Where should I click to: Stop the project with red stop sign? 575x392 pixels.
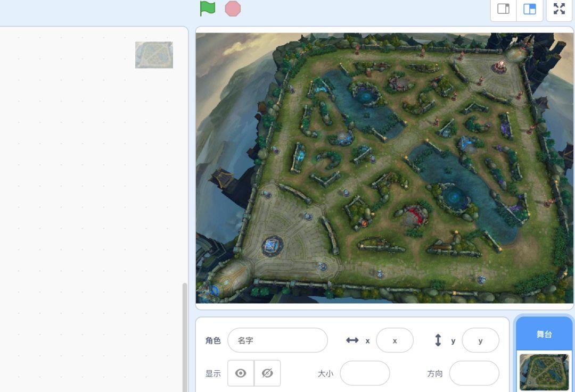pyautogui.click(x=233, y=9)
